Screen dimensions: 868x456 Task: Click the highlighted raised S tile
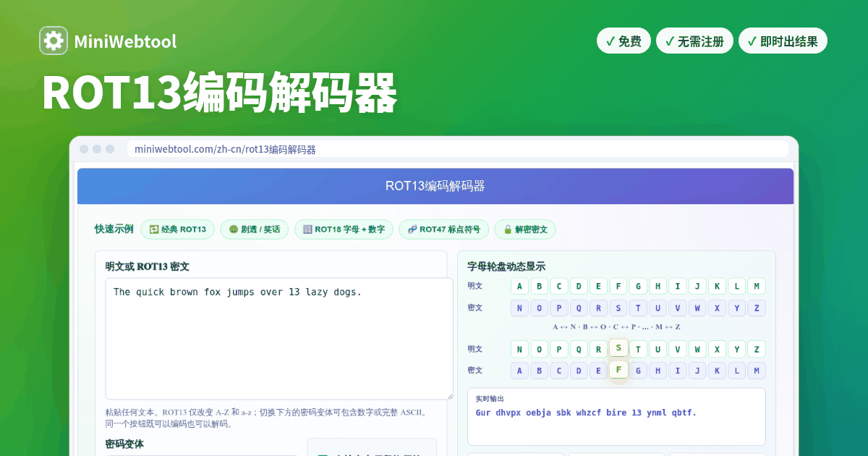point(618,347)
